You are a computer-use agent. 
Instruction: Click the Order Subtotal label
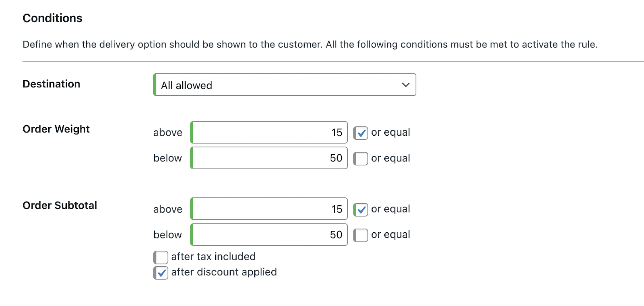point(60,205)
